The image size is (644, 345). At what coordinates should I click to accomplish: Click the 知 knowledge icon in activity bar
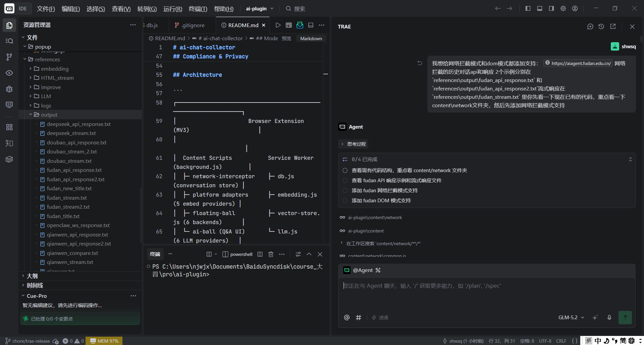[9, 143]
